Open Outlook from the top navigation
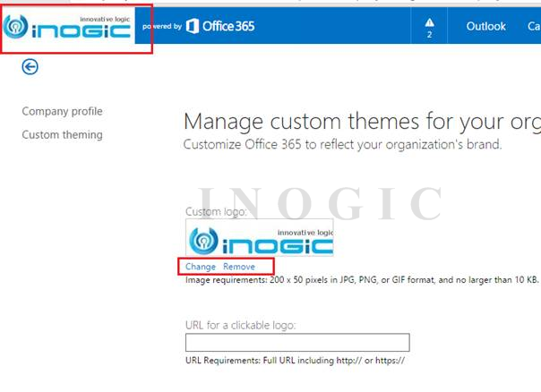Screen dimensions: 541x392 click(485, 26)
